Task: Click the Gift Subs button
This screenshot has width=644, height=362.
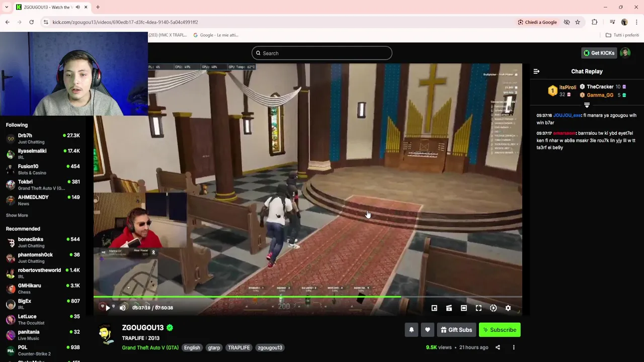Action: click(456, 330)
